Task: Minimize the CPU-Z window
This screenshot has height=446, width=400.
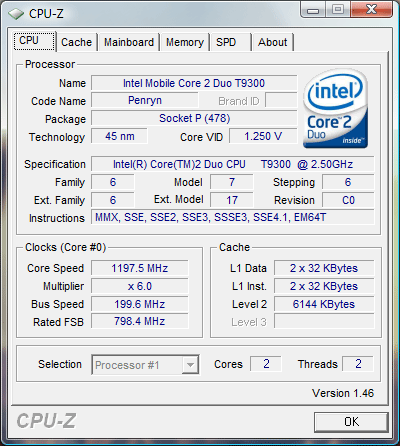Action: [x=313, y=10]
